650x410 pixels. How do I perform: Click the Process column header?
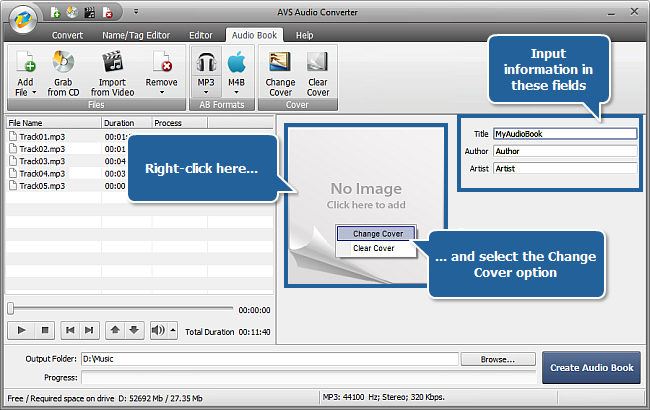click(x=179, y=123)
